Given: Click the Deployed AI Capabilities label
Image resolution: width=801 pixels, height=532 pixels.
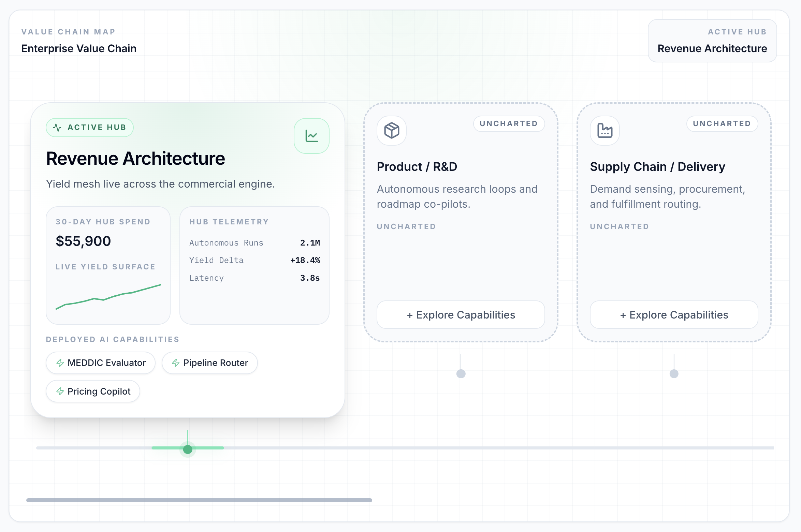Looking at the screenshot, I should (113, 339).
